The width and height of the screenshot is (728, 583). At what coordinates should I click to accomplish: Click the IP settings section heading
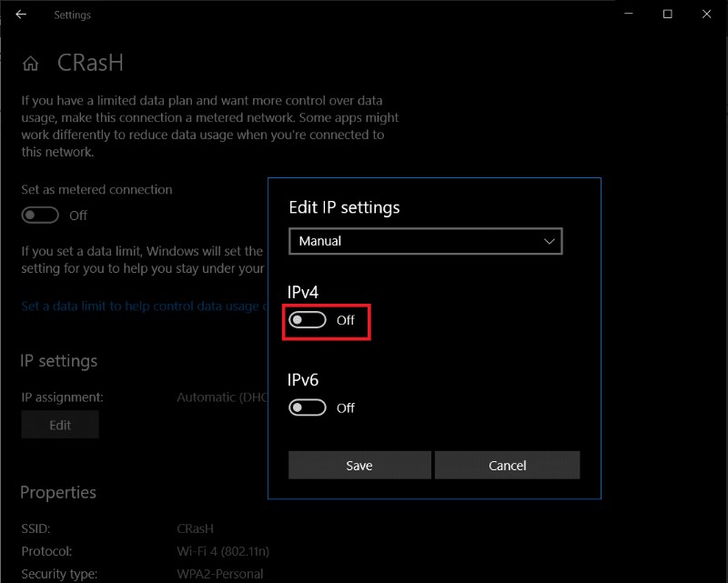coord(58,361)
